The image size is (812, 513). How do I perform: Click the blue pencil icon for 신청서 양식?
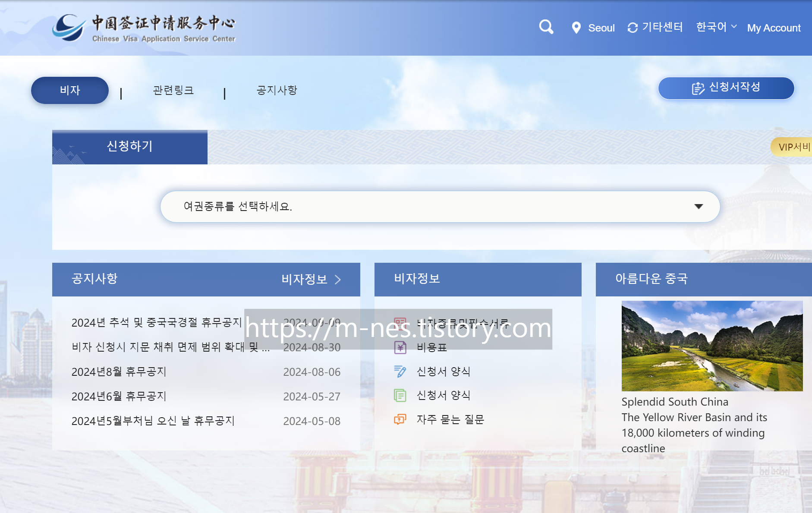point(400,371)
